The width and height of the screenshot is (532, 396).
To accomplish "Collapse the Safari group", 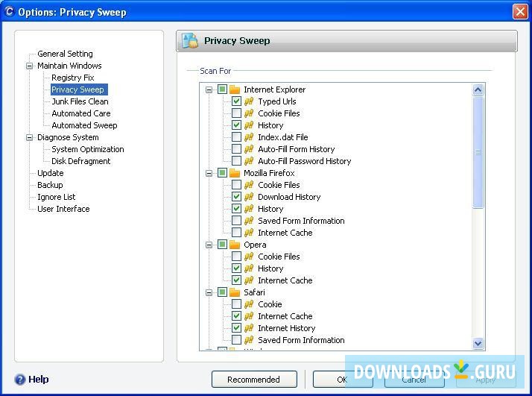I will click(x=209, y=292).
